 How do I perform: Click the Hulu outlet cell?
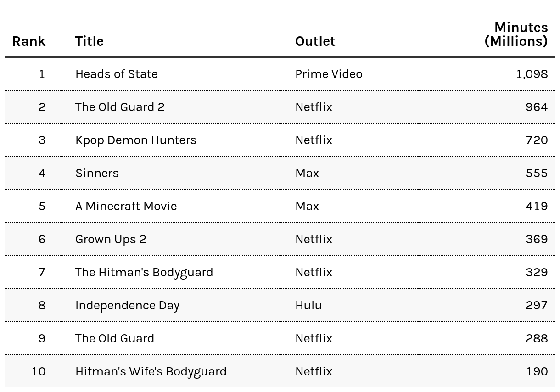(x=308, y=305)
